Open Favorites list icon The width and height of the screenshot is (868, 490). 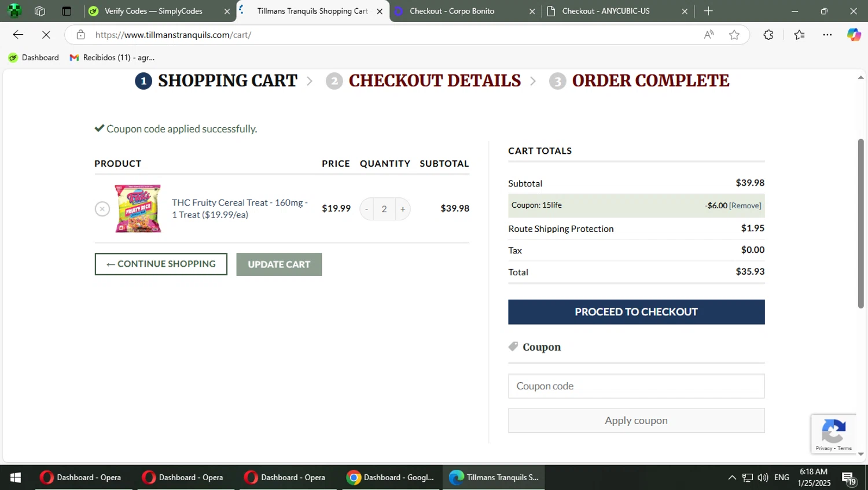coord(800,35)
